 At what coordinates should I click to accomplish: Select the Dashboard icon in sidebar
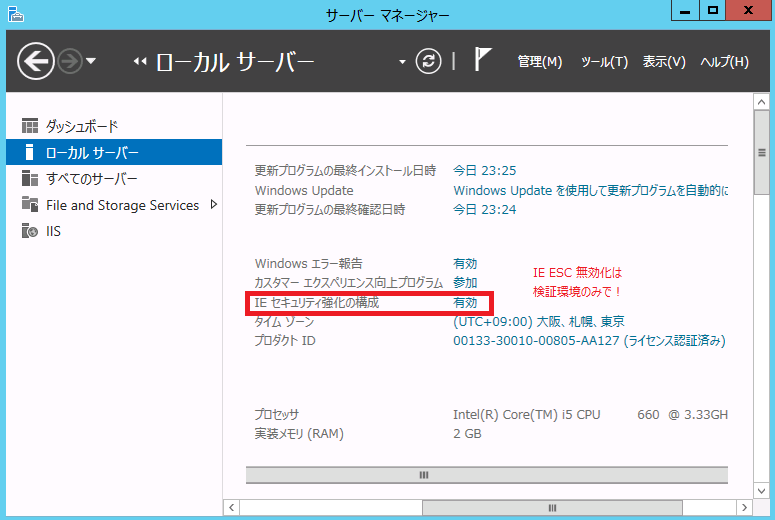pyautogui.click(x=30, y=127)
